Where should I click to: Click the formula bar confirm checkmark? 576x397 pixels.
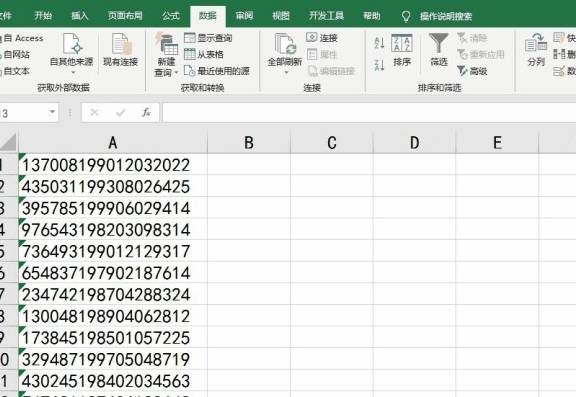pos(120,112)
